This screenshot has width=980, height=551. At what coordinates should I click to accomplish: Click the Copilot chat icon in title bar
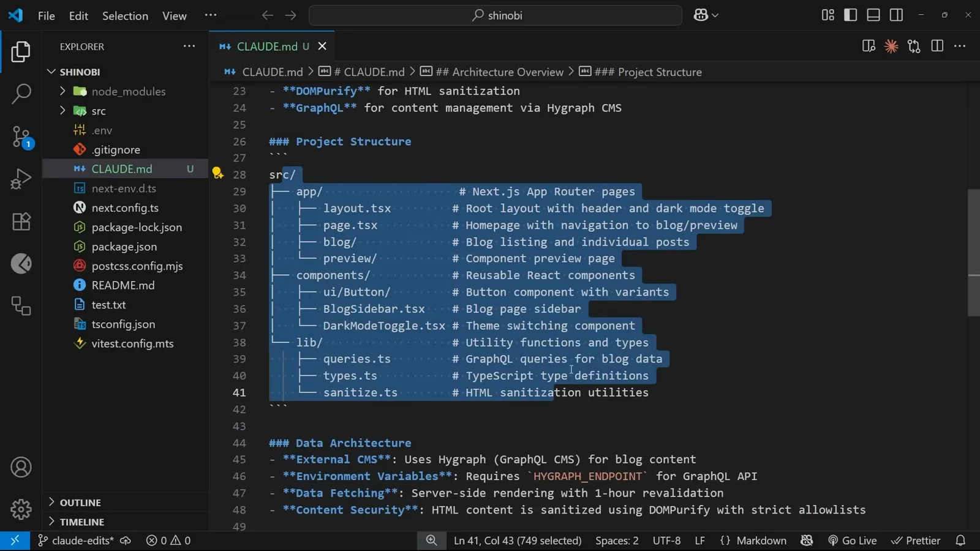pyautogui.click(x=701, y=15)
